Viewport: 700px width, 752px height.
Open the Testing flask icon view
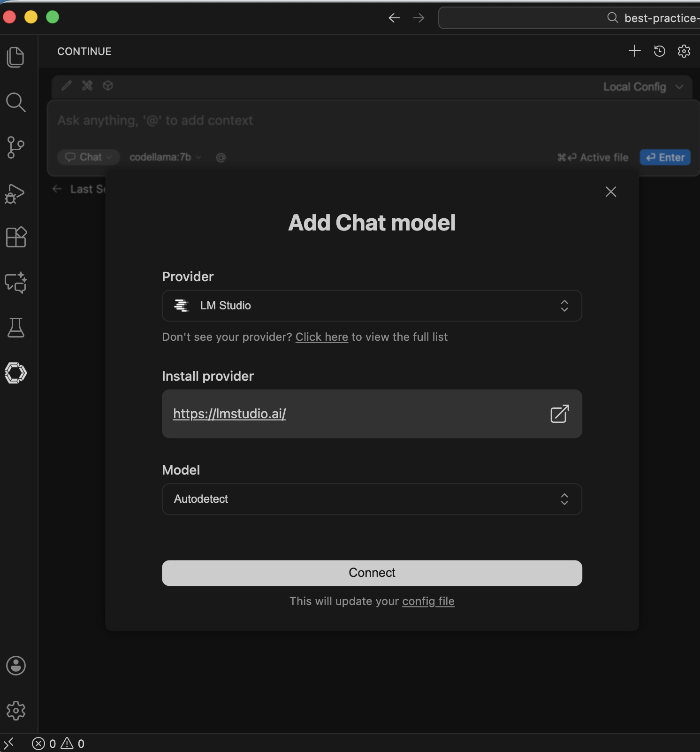tap(16, 328)
